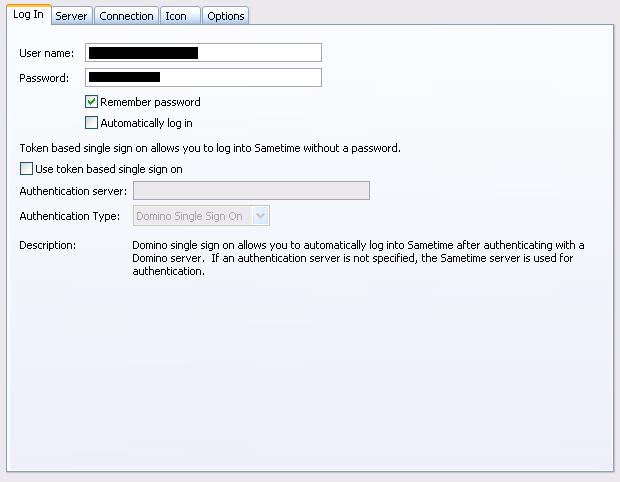
Task: Click the token based sign on label
Action: pos(109,169)
